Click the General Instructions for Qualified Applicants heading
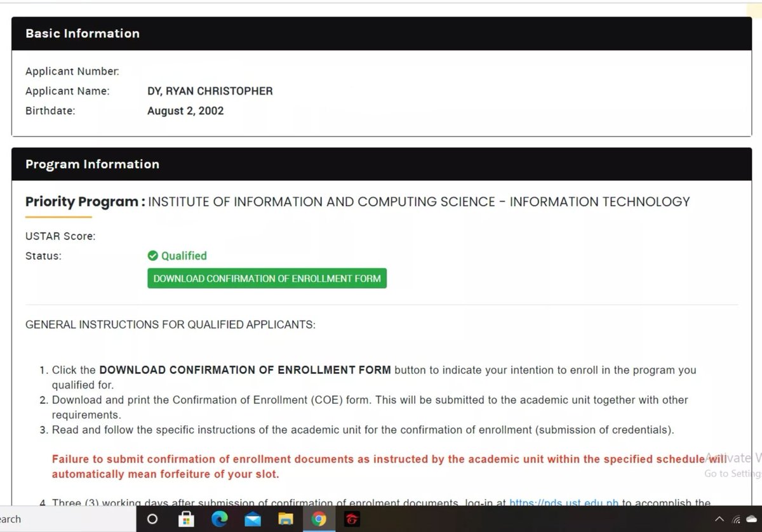 point(170,325)
